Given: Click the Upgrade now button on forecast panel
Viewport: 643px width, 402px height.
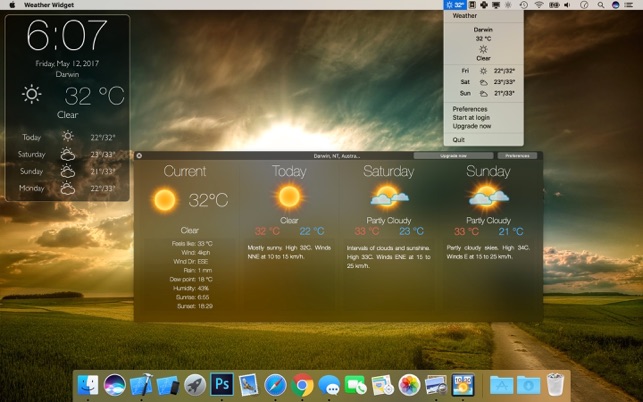Looking at the screenshot, I should [452, 156].
